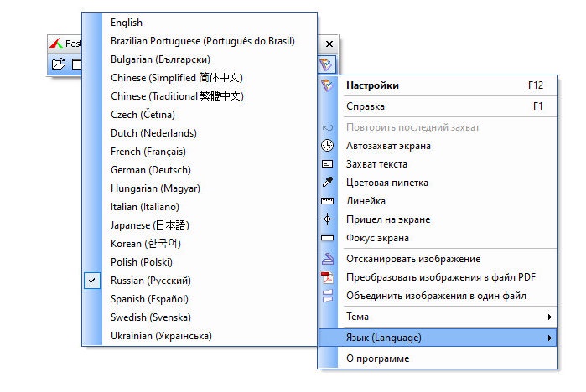This screenshot has height=392, width=586.
Task: Expand the Тема submenu arrow
Action: [549, 317]
